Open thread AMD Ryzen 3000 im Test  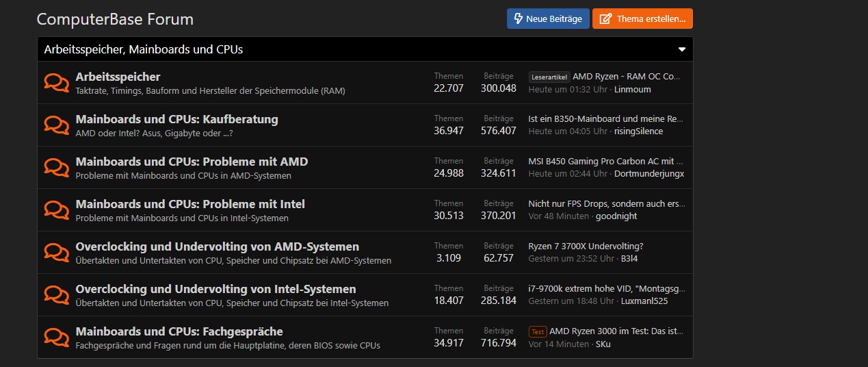617,331
